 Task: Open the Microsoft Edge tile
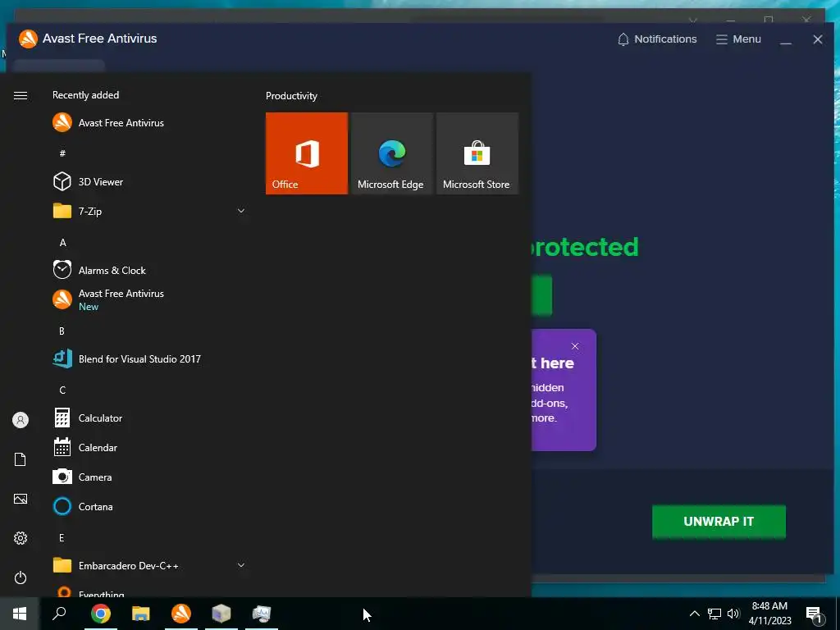tap(391, 153)
